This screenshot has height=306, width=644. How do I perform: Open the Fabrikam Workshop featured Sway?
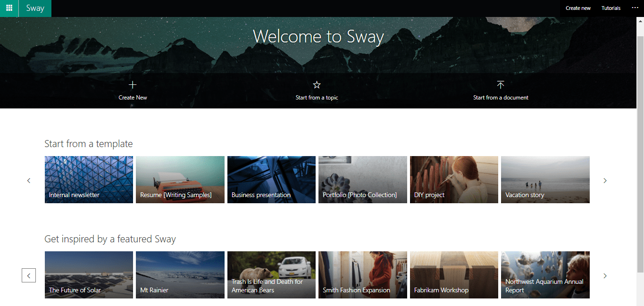(454, 275)
